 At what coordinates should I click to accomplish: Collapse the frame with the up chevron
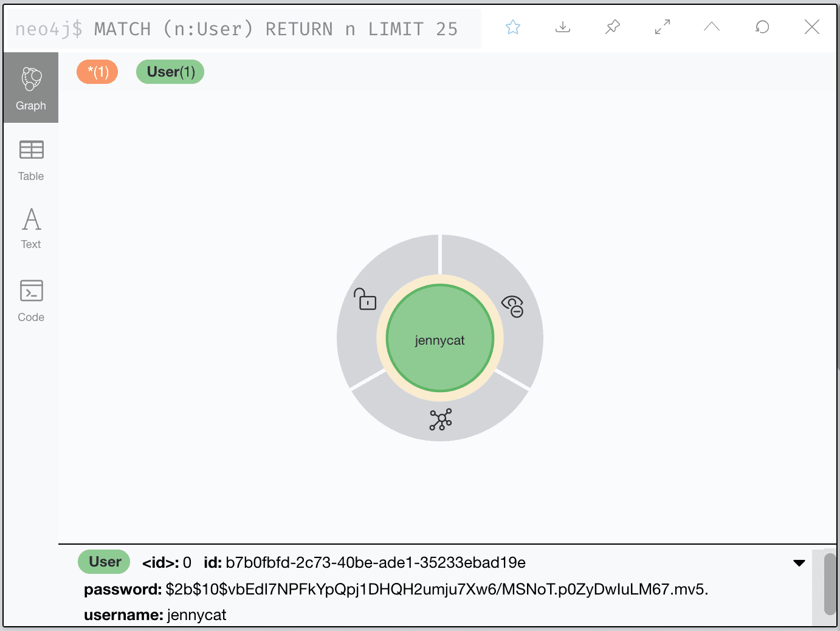click(712, 27)
